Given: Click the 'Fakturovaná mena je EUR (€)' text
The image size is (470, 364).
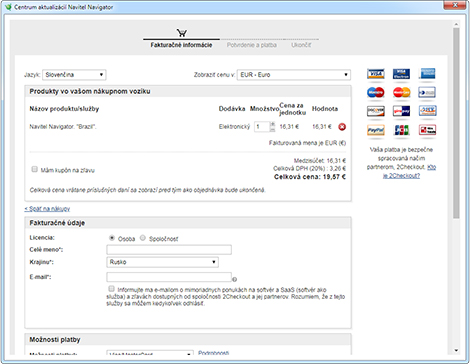Looking at the screenshot, I should (307, 143).
